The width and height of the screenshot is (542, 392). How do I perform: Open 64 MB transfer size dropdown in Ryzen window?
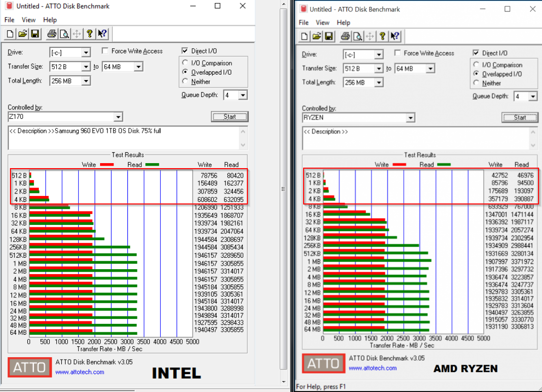(x=430, y=68)
